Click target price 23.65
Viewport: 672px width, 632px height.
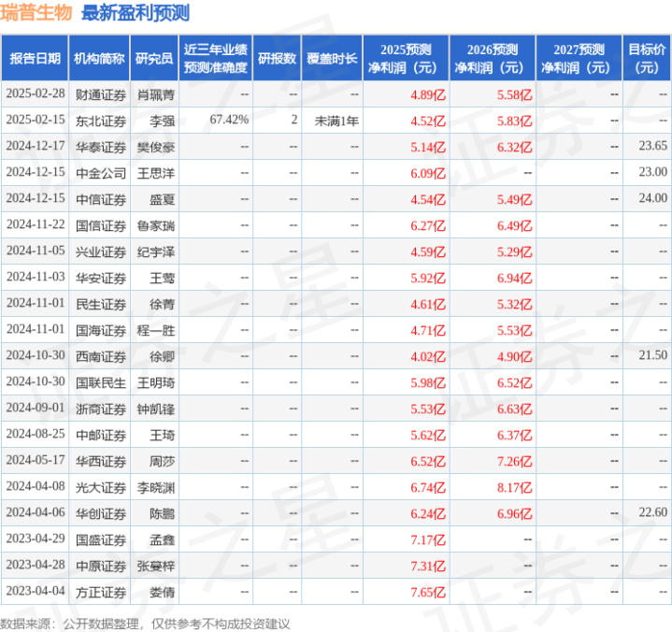[652, 146]
